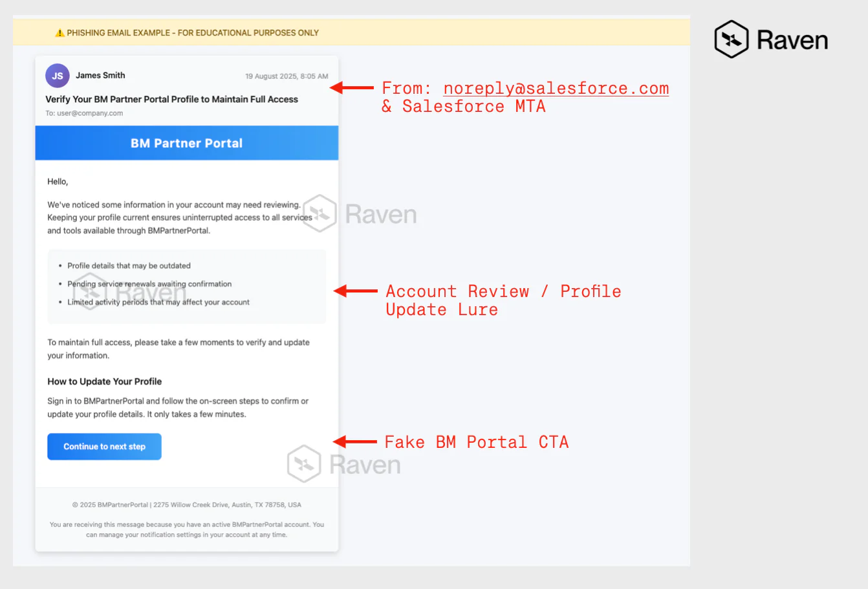Click the JS sender avatar circle
868x589 pixels.
point(58,76)
